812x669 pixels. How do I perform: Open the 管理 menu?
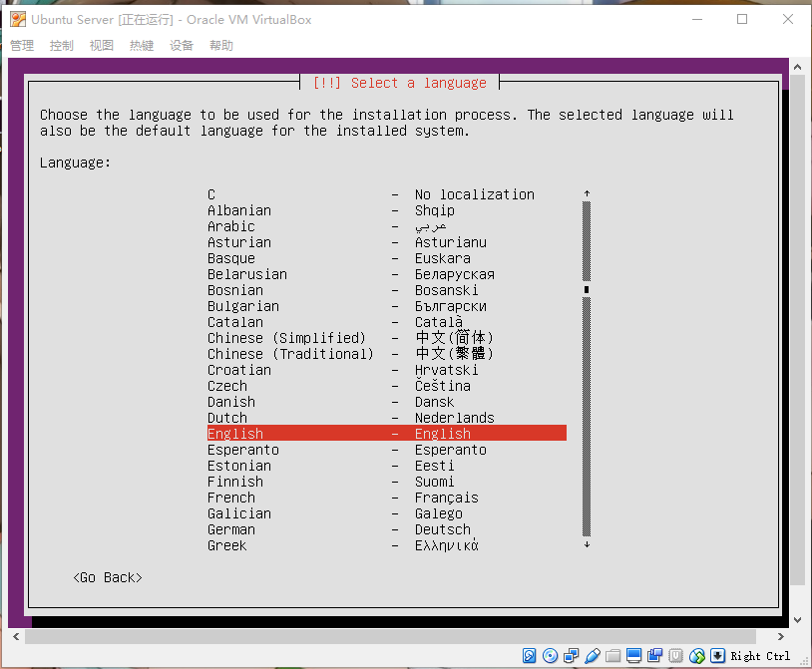point(22,46)
